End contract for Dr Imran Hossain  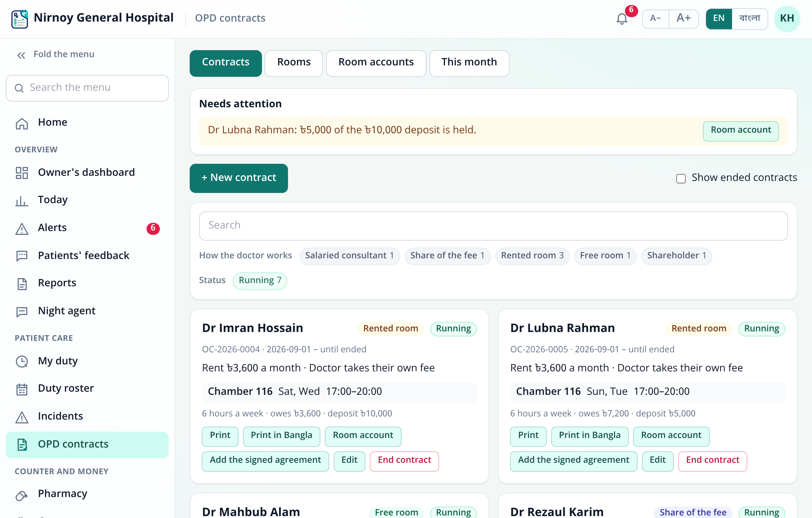(404, 461)
